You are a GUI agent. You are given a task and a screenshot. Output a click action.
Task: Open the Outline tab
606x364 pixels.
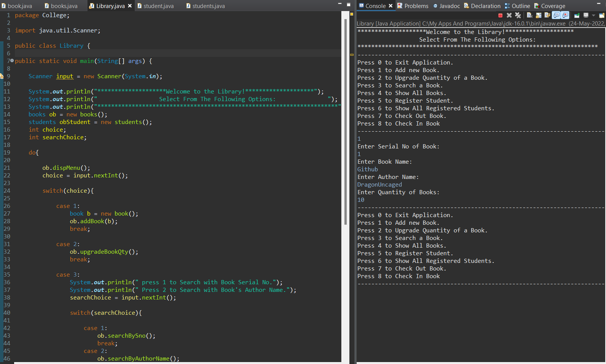point(517,6)
